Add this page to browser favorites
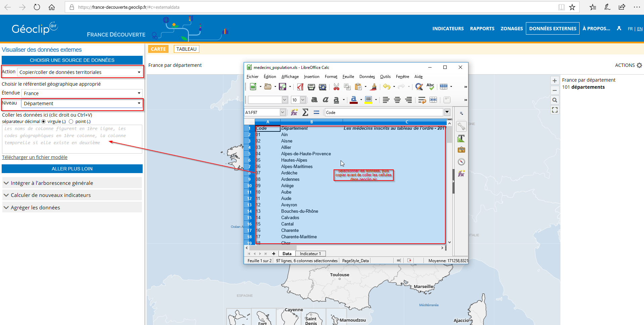This screenshot has width=644, height=325. (572, 7)
